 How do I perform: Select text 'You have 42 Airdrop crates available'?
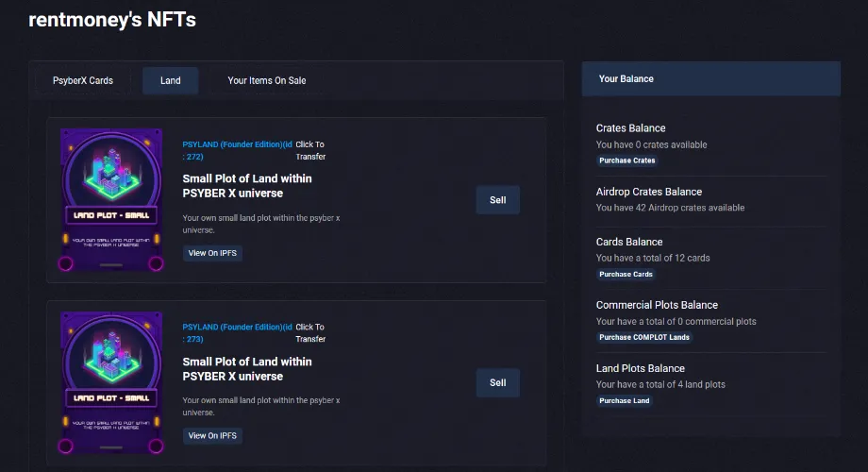tap(671, 208)
